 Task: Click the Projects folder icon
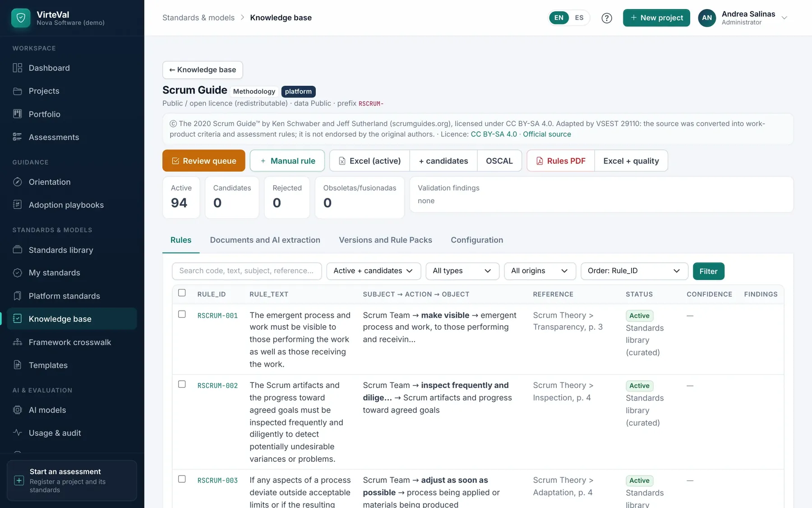tap(18, 91)
